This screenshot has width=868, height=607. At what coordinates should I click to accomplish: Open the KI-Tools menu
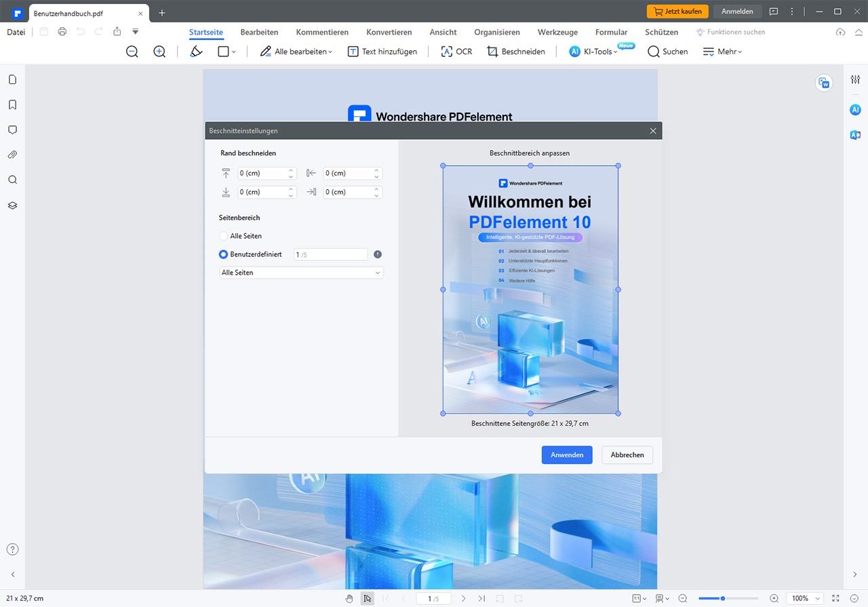(x=593, y=52)
